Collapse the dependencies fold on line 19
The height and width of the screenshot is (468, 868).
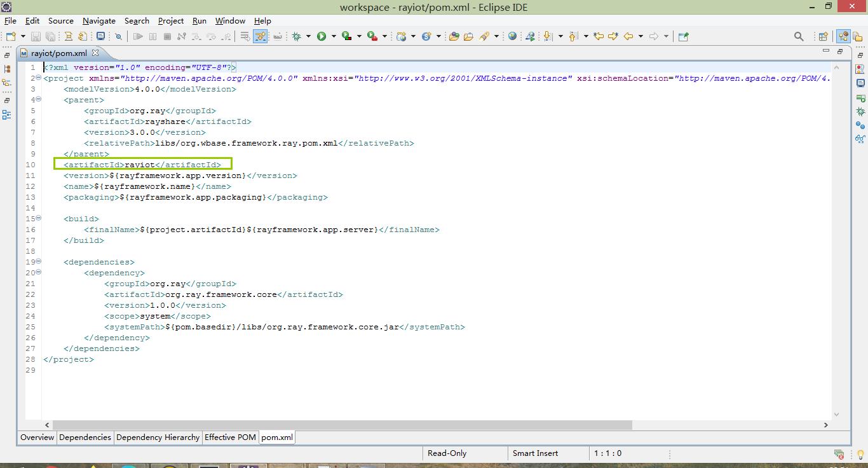(38, 261)
